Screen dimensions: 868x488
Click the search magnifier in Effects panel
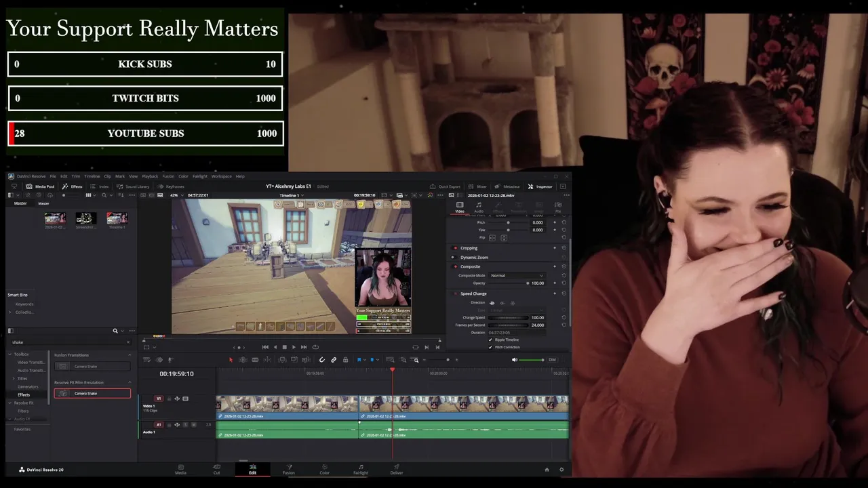[x=115, y=331]
